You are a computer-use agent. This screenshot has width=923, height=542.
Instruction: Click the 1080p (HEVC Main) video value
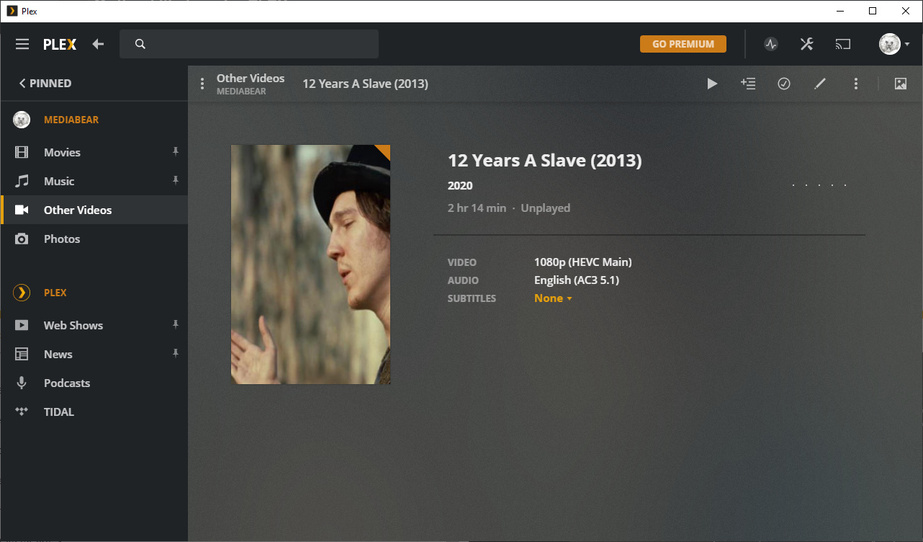click(x=583, y=262)
